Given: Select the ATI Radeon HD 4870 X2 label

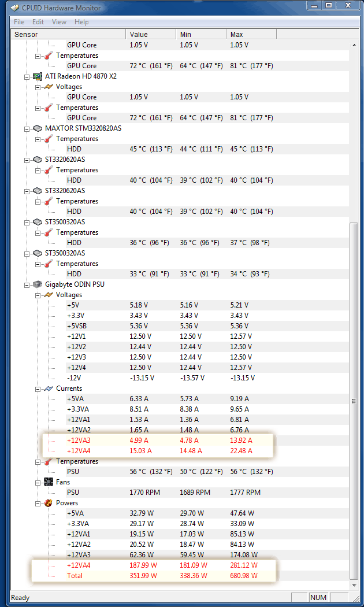Looking at the screenshot, I should click(x=80, y=76).
